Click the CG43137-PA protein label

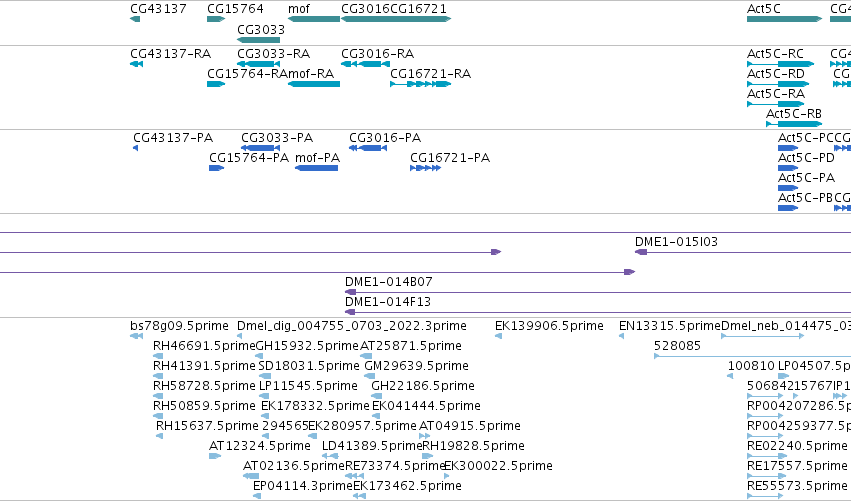(x=173, y=138)
